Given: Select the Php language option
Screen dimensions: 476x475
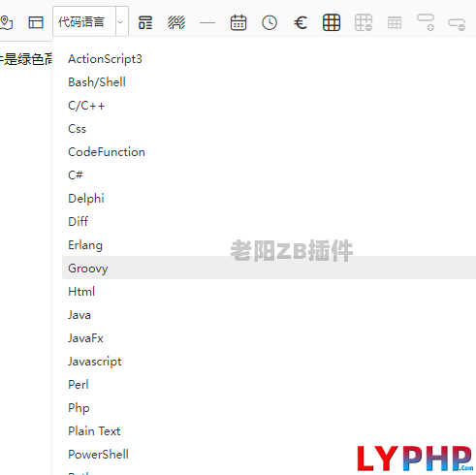Looking at the screenshot, I should coord(269,408).
